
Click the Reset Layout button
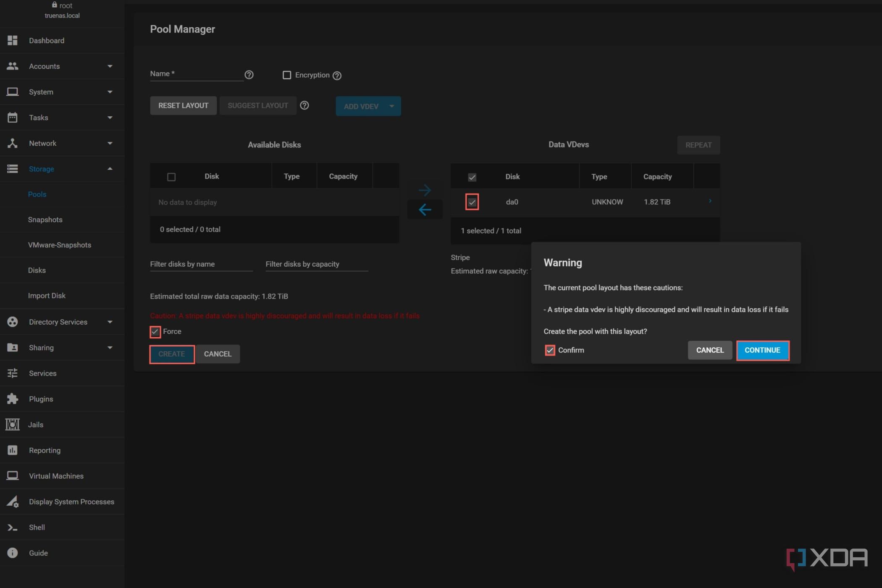183,105
